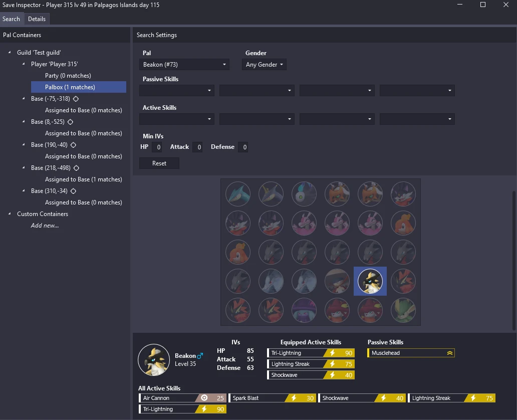Switch to the Search tab
Screen dimensions: 517x420
tap(11, 19)
